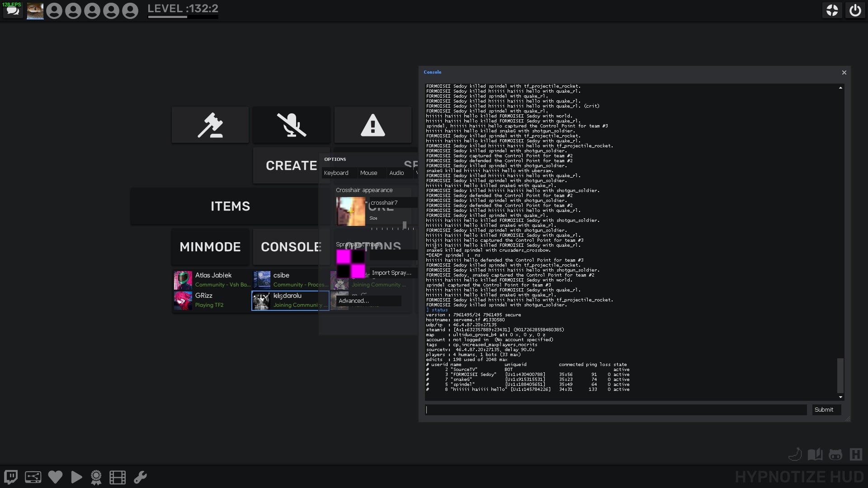Click the Import Spray button
The image size is (868, 488).
pyautogui.click(x=392, y=273)
